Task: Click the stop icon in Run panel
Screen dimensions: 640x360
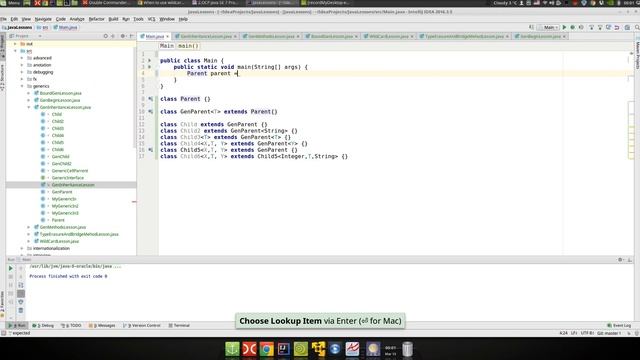Action: [x=11, y=277]
